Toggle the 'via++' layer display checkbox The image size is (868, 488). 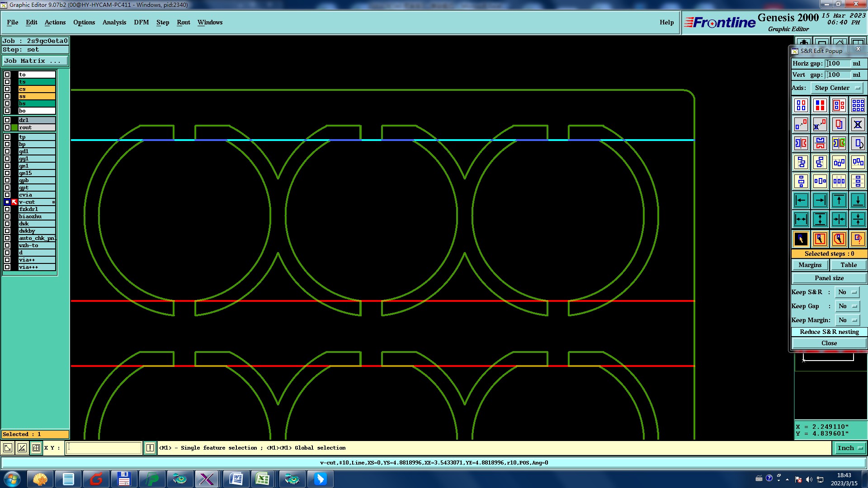7,260
